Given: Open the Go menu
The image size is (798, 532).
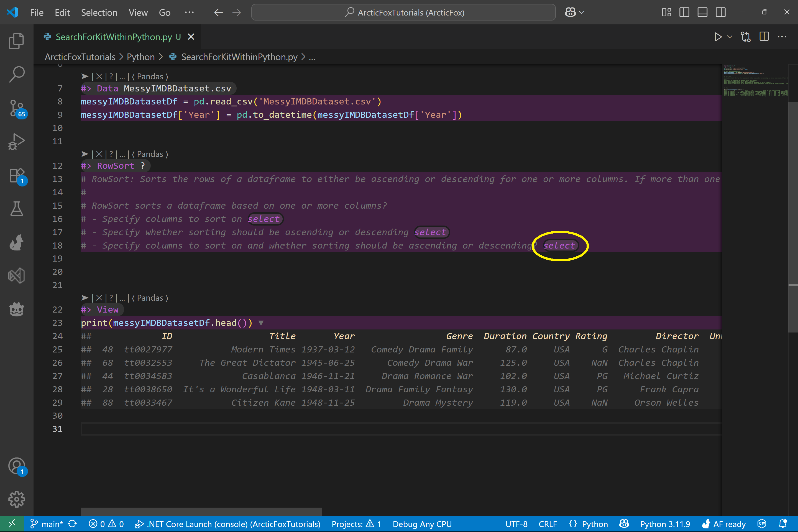Looking at the screenshot, I should tap(165, 12).
